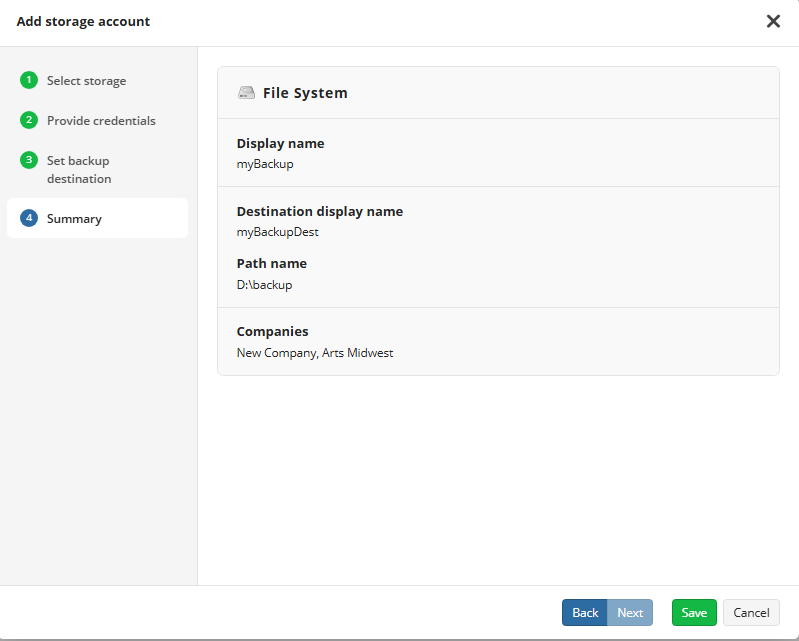Save the storage account
The height and width of the screenshot is (641, 799).
click(x=694, y=613)
